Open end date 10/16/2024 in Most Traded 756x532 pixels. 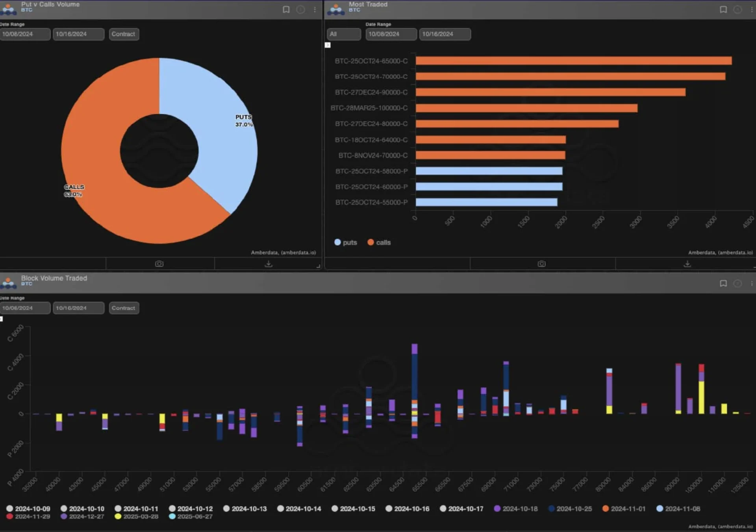445,34
